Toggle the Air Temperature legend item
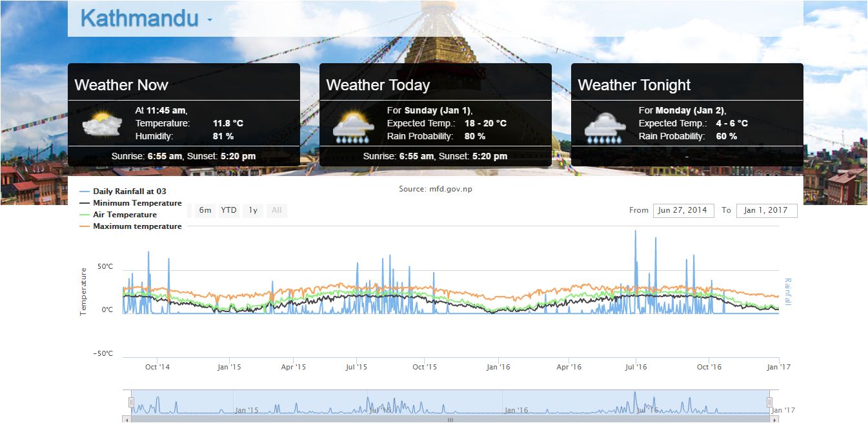The image size is (868, 423). coord(125,215)
